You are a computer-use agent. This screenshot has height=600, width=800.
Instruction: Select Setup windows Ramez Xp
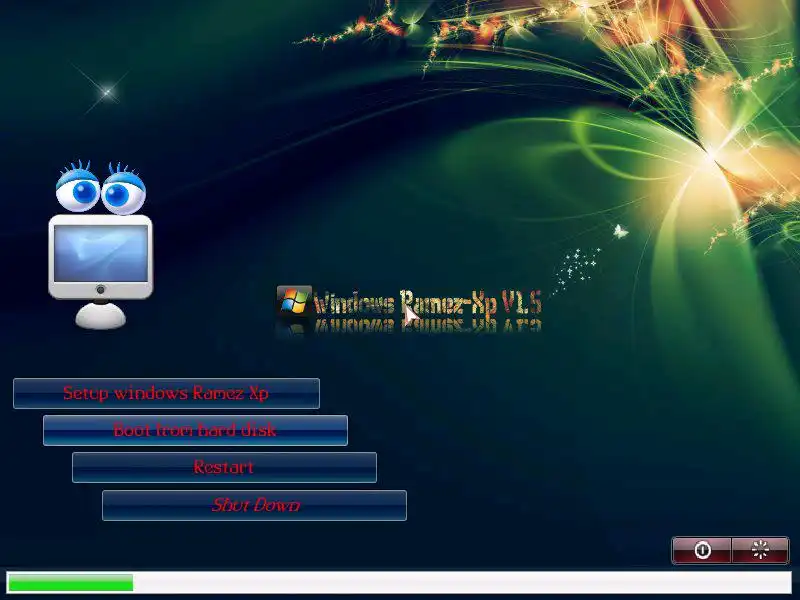166,393
